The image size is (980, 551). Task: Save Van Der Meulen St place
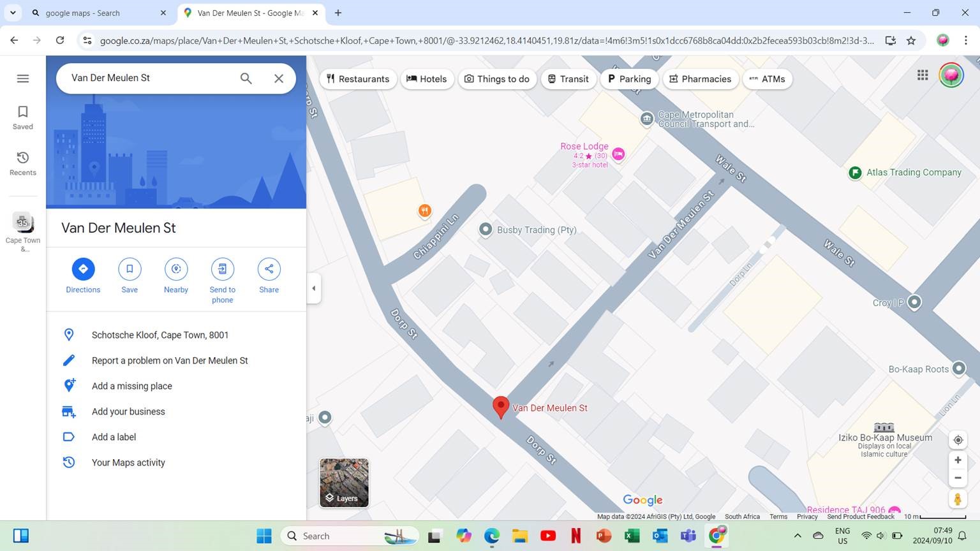(x=130, y=275)
